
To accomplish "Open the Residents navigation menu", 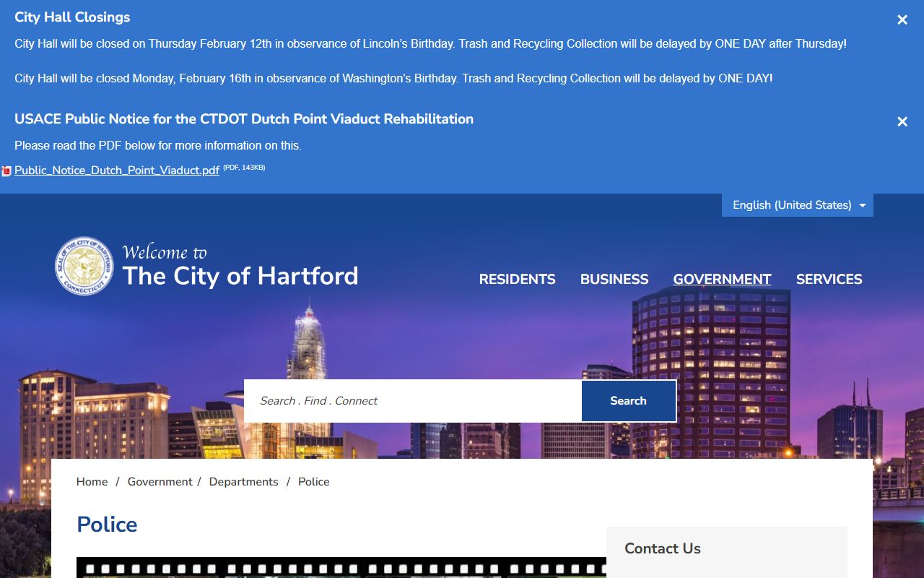I will [x=517, y=280].
